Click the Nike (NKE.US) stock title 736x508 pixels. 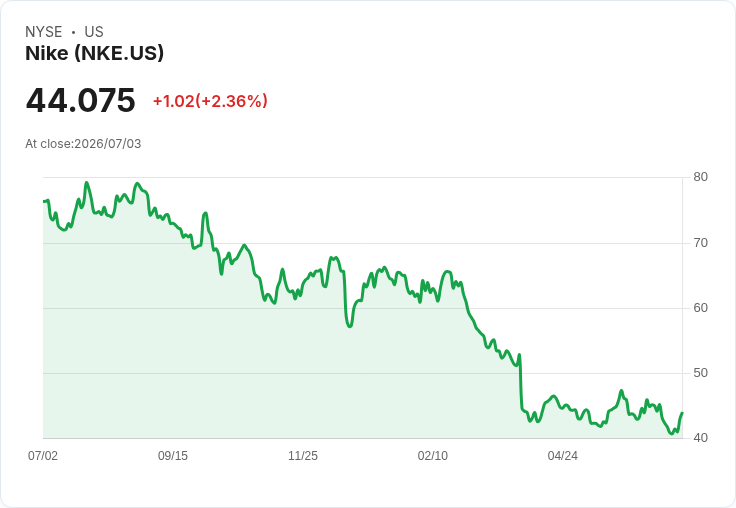click(x=94, y=53)
